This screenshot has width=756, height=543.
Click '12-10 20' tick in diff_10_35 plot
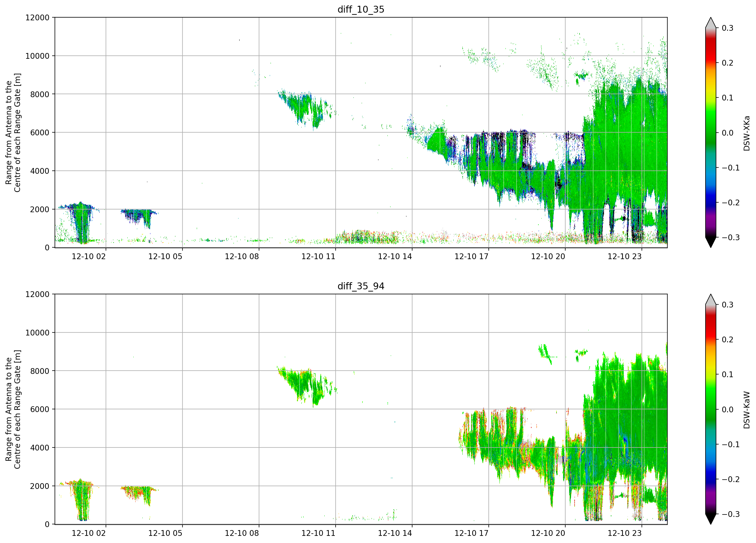pos(548,256)
